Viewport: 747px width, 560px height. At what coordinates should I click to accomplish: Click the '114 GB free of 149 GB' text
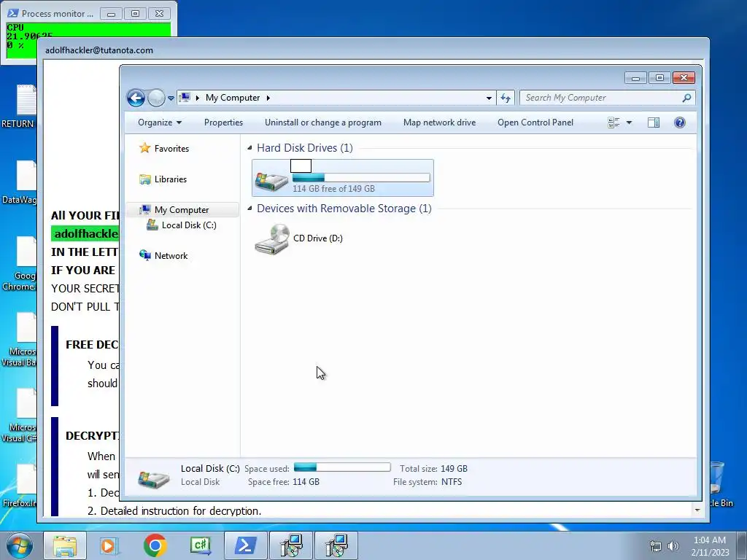(333, 189)
